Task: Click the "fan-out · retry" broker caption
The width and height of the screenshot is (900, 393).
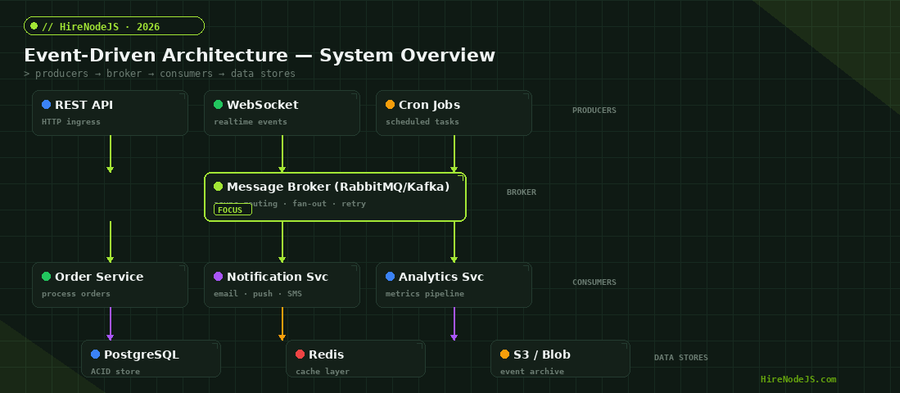Action: [329, 204]
